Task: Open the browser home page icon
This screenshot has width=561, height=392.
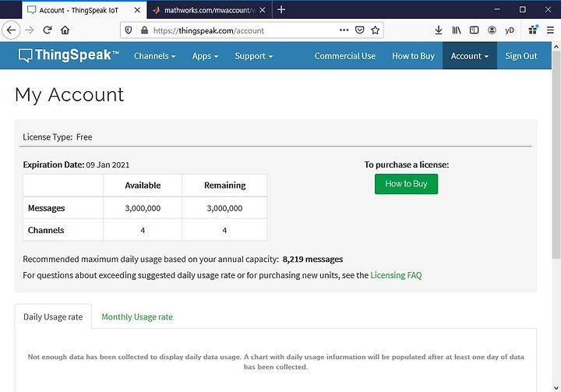Action: (x=65, y=30)
